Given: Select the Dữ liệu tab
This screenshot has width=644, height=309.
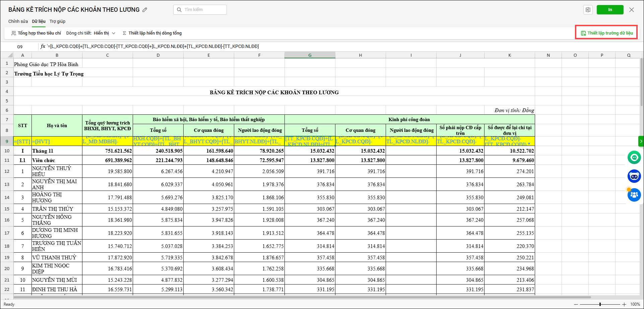Looking at the screenshot, I should [x=39, y=21].
